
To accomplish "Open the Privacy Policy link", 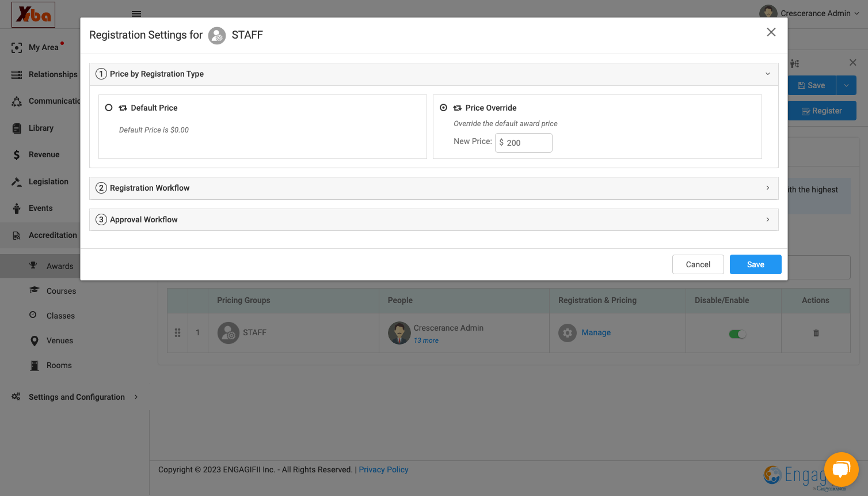I will click(383, 470).
